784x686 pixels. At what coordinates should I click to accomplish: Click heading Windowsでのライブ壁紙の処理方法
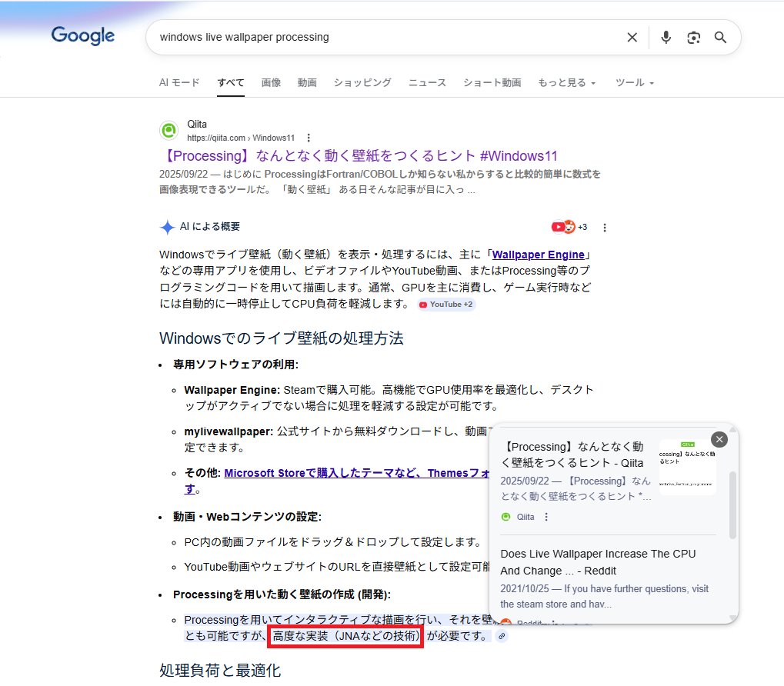click(282, 338)
